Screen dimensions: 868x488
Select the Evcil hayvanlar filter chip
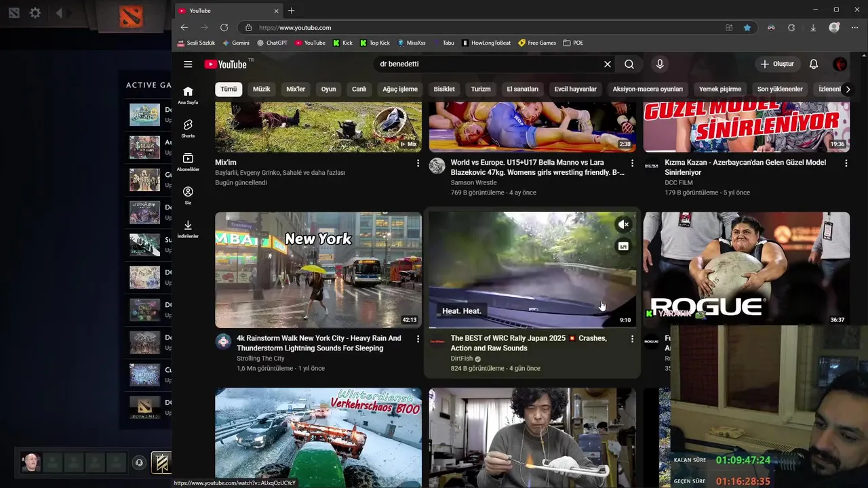click(x=576, y=89)
